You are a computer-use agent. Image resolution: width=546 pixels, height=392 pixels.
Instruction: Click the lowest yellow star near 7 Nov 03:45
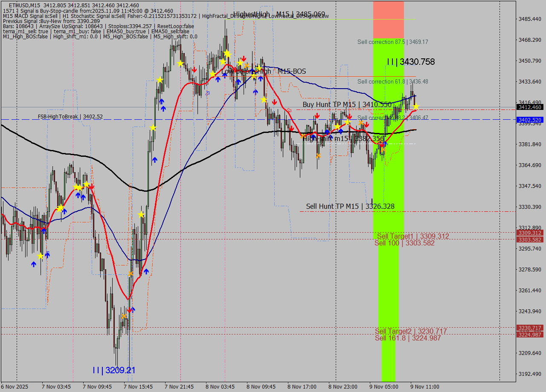point(41,256)
